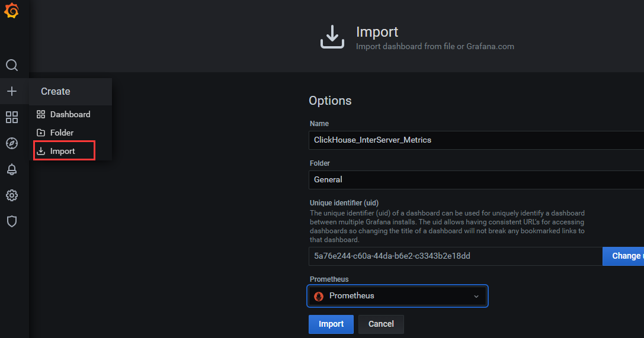Choose Folder from the Create menu
Viewport: 644px width, 338px height.
click(71, 133)
